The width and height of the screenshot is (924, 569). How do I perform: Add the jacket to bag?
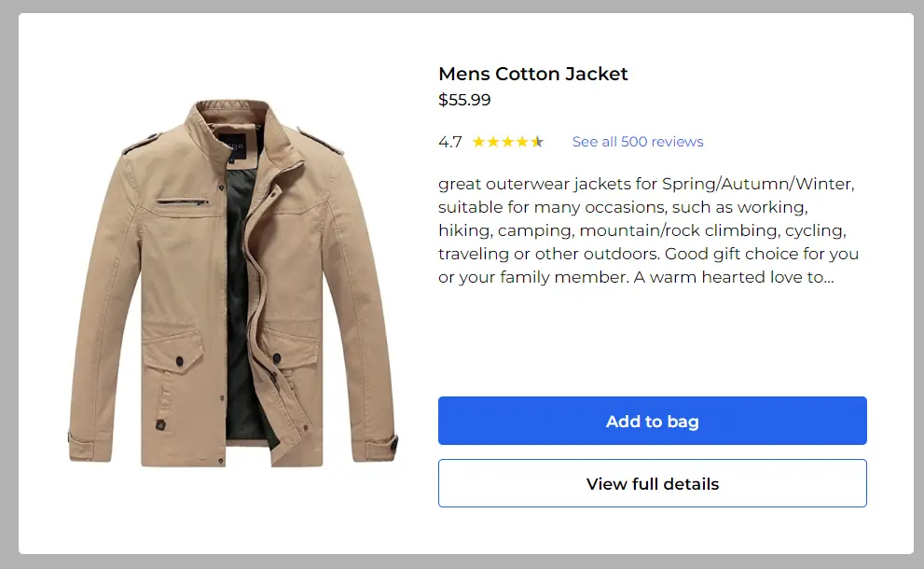[x=653, y=422]
